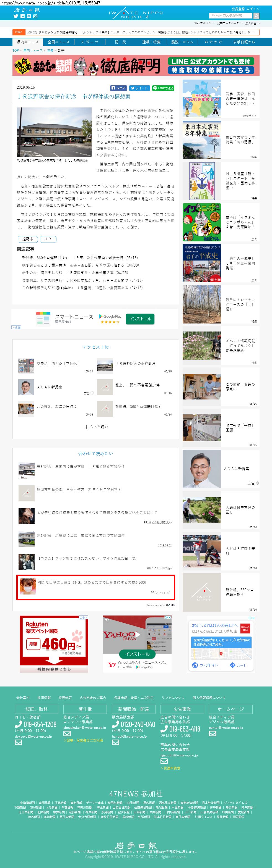Click the Flash news ticker label
Image resolution: width=272 pixels, height=868 pixels.
[x=19, y=32]
